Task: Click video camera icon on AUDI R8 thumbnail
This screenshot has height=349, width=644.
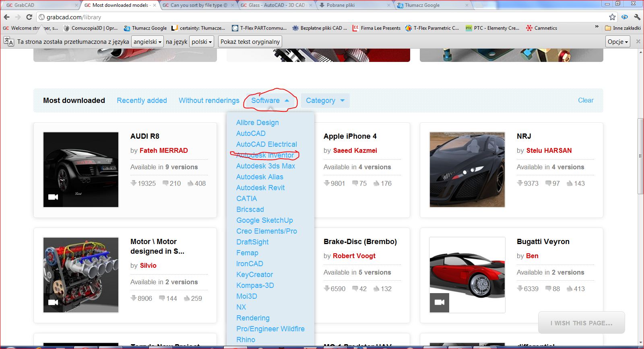Action: 53,197
